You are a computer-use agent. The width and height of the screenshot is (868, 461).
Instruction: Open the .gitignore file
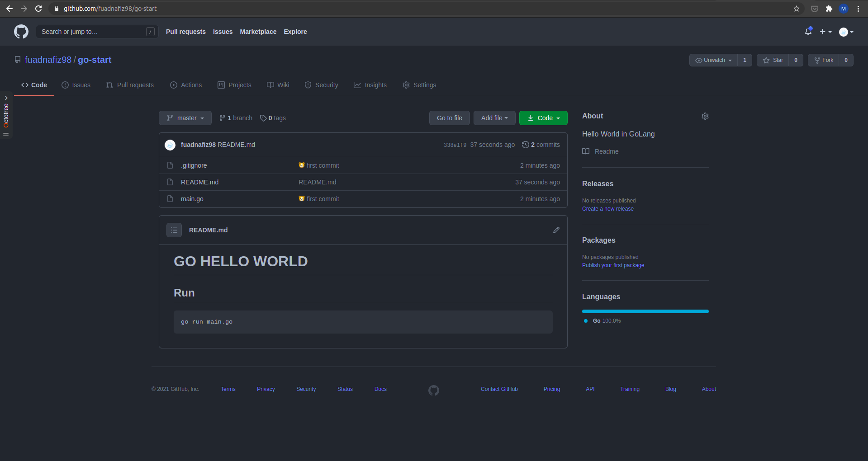(194, 165)
